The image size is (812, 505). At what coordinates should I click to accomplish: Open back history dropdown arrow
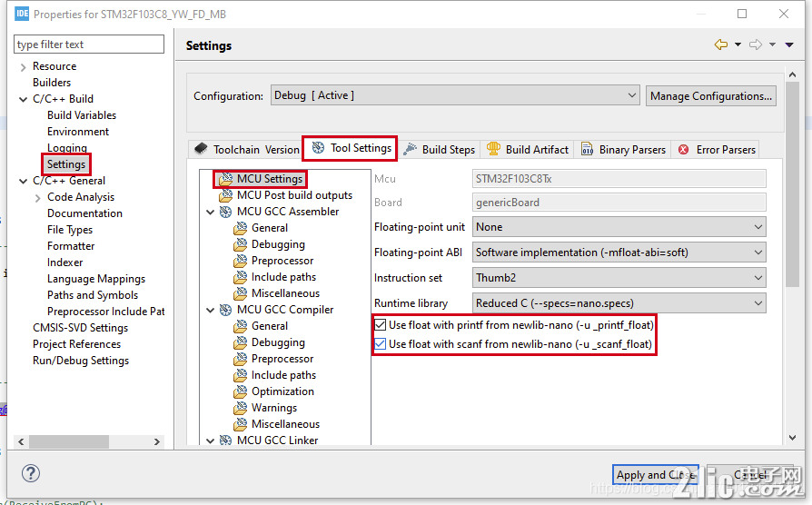point(738,45)
